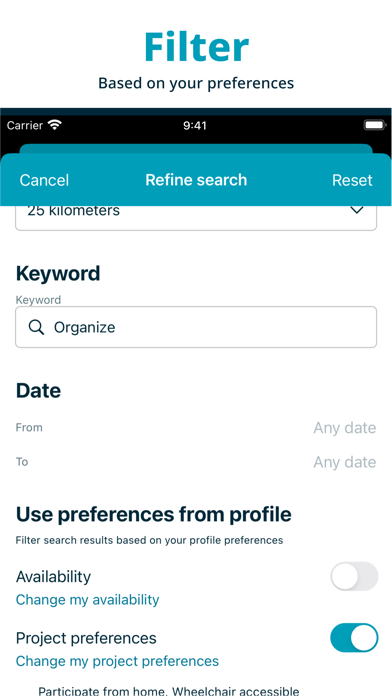Click the large Filter heading
Viewport: 392px width, 696px height.
click(x=196, y=47)
